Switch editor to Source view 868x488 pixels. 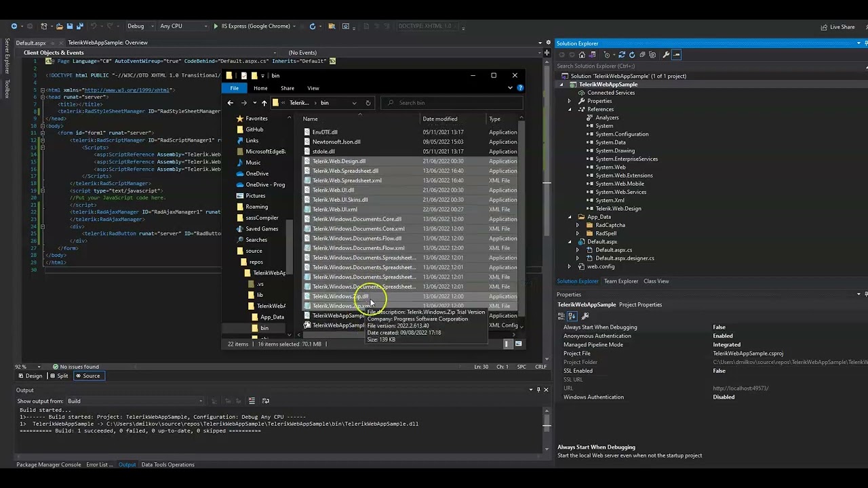[87, 376]
